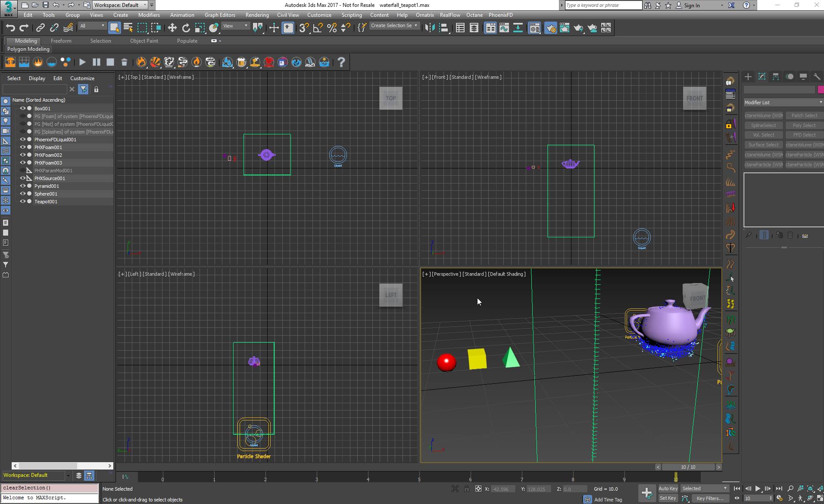Click the keyword search field in title bar
The height and width of the screenshot is (504, 824).
pos(603,5)
